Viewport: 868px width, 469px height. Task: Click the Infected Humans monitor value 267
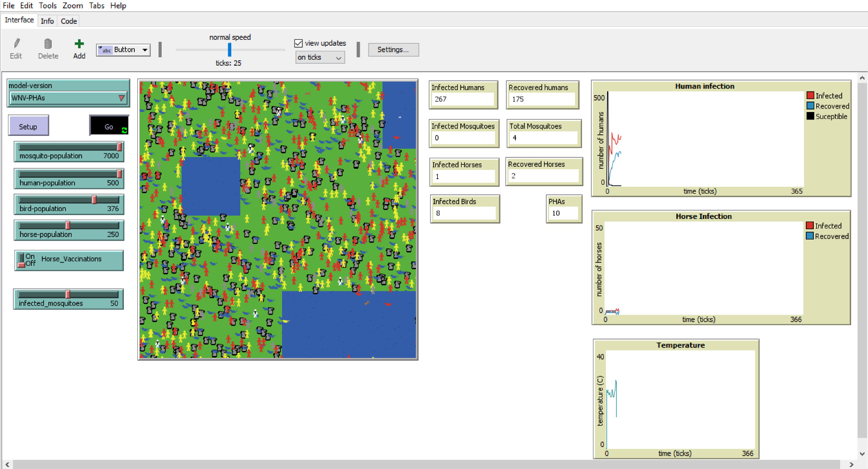pos(463,99)
